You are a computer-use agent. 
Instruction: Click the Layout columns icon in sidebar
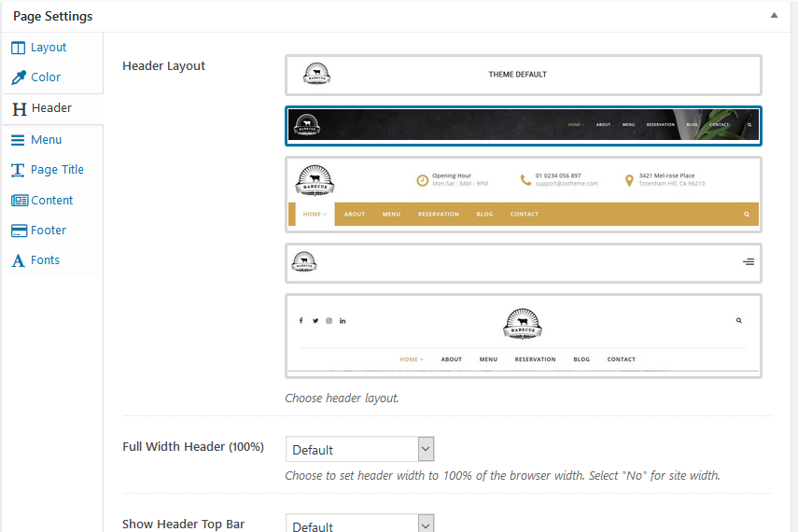[x=18, y=48]
